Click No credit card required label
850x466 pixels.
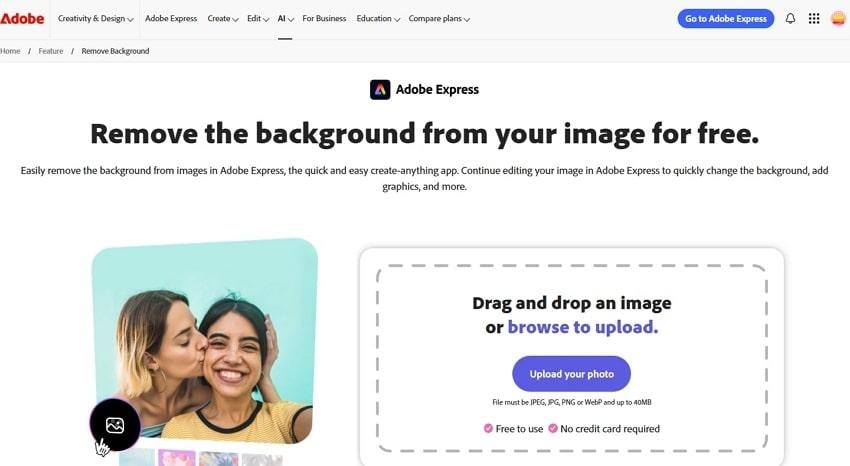(610, 429)
